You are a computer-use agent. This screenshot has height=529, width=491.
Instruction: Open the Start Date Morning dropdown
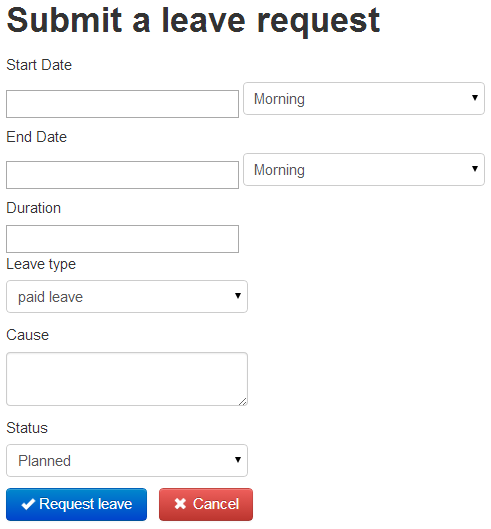(364, 99)
